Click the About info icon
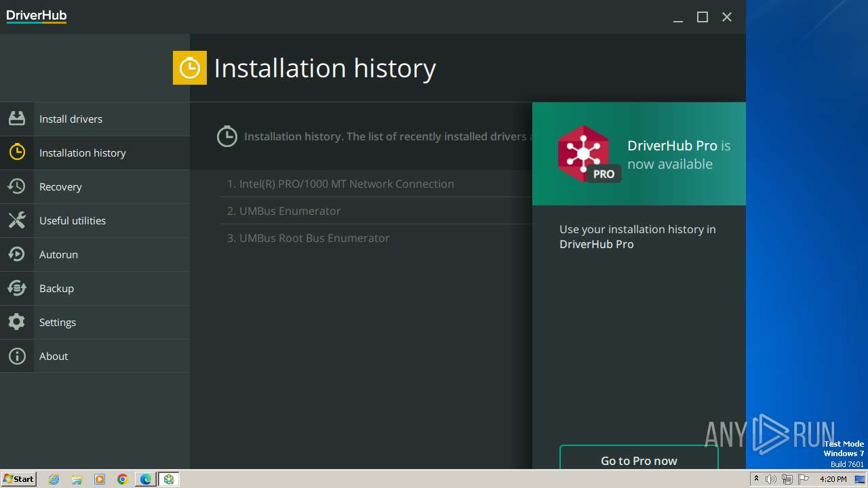Image resolution: width=868 pixels, height=488 pixels. pos(17,356)
